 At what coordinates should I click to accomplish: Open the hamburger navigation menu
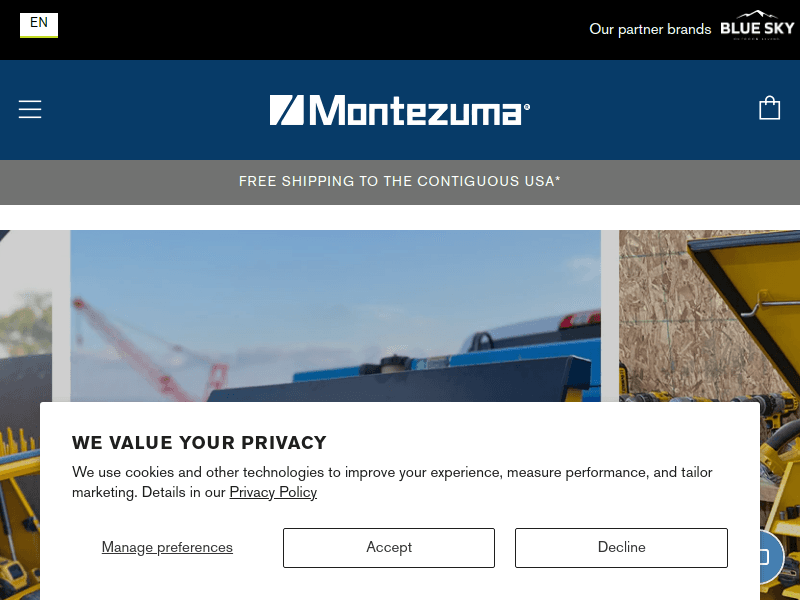(30, 109)
